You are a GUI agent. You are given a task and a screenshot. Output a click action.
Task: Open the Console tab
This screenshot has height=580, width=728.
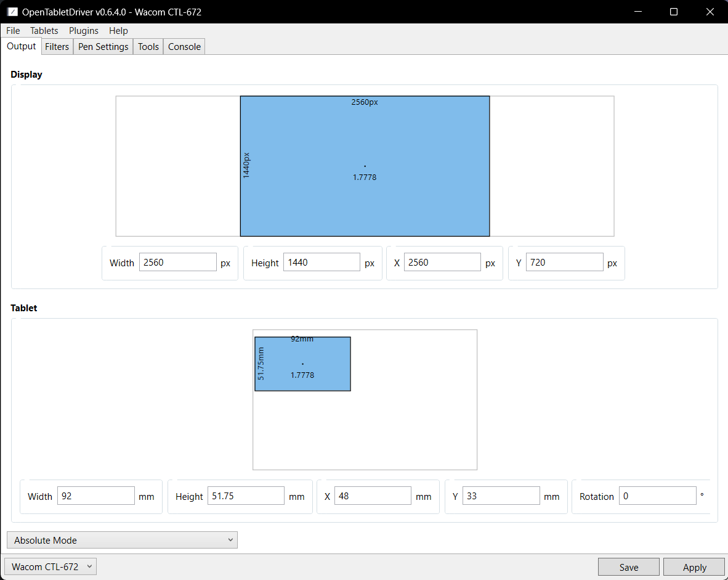pyautogui.click(x=184, y=47)
